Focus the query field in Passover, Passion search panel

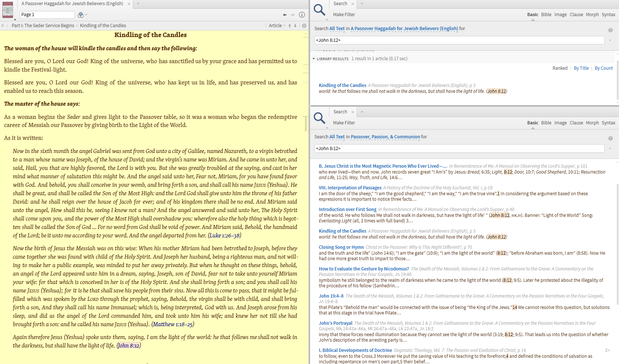459,149
